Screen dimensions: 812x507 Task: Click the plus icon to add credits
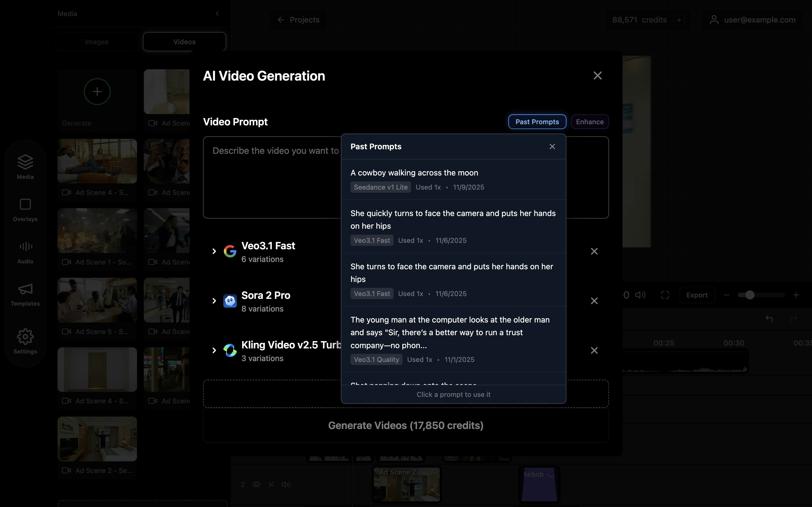tap(679, 20)
